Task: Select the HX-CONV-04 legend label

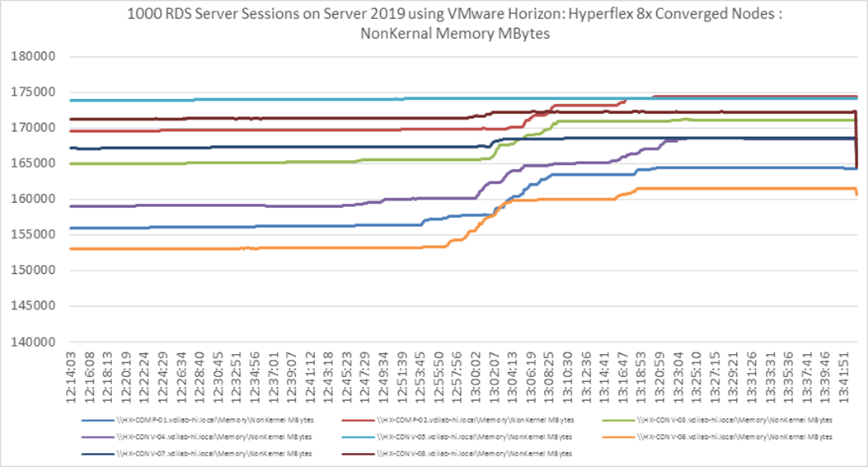Action: coord(213,437)
